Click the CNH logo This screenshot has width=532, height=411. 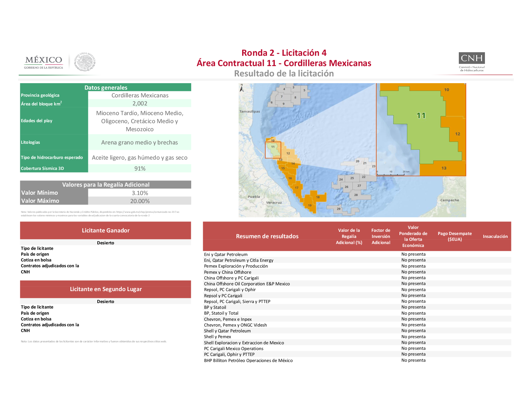tap(472, 62)
